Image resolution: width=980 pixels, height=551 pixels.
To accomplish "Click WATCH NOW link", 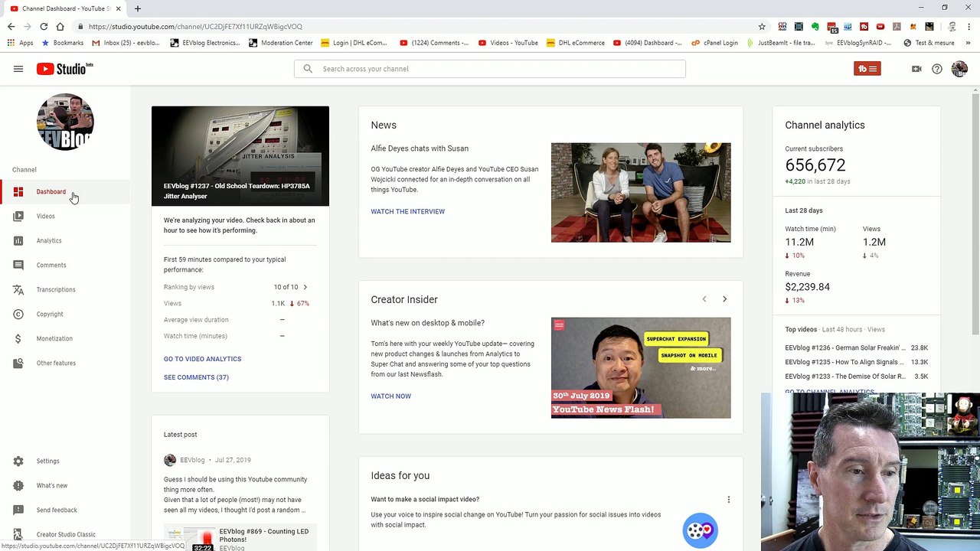I will point(390,396).
